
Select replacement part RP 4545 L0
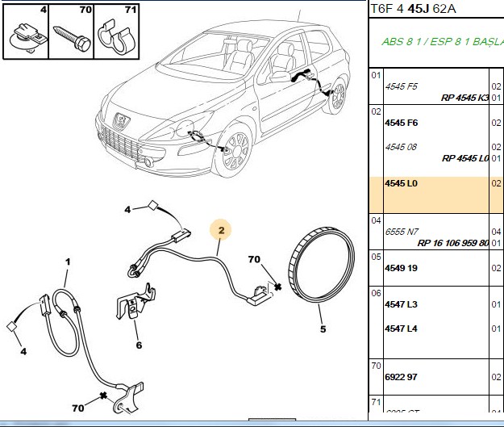[x=465, y=158]
